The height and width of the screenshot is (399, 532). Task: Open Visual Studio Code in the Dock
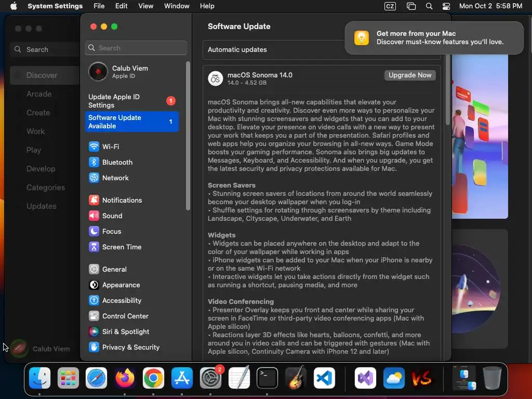(324, 378)
